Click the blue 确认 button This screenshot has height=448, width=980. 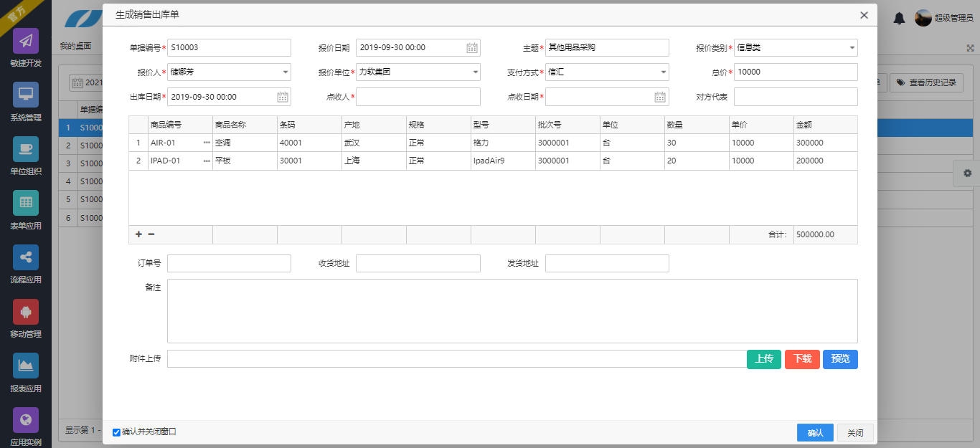point(815,433)
